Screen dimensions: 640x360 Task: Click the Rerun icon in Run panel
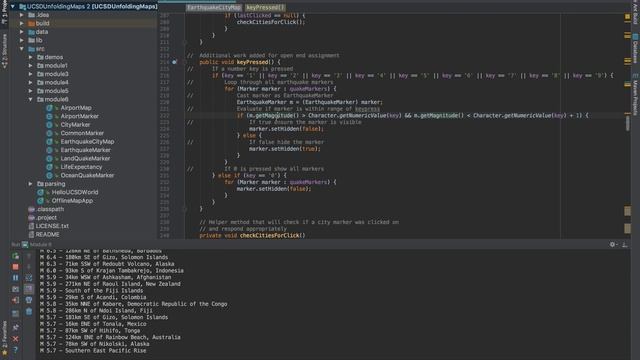tap(16, 256)
